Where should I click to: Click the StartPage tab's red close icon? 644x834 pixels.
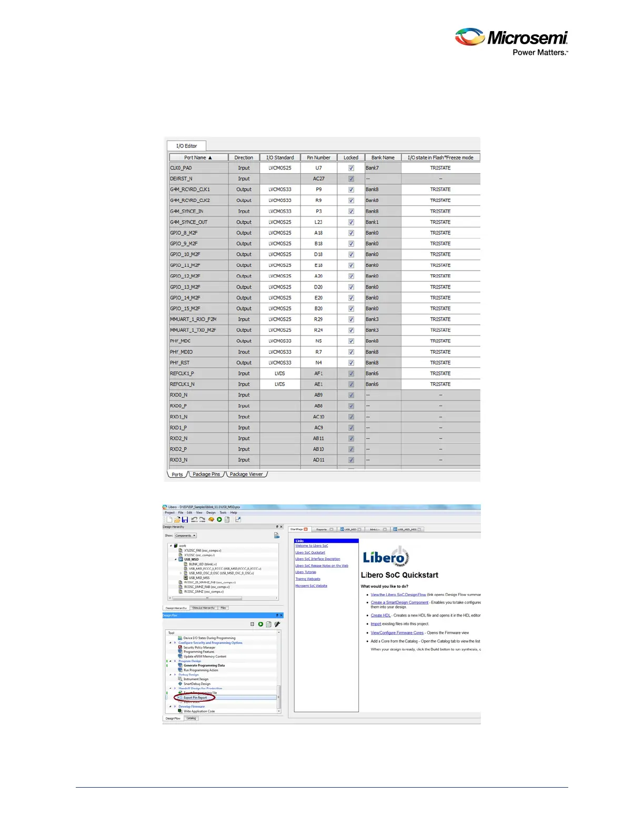click(x=306, y=529)
